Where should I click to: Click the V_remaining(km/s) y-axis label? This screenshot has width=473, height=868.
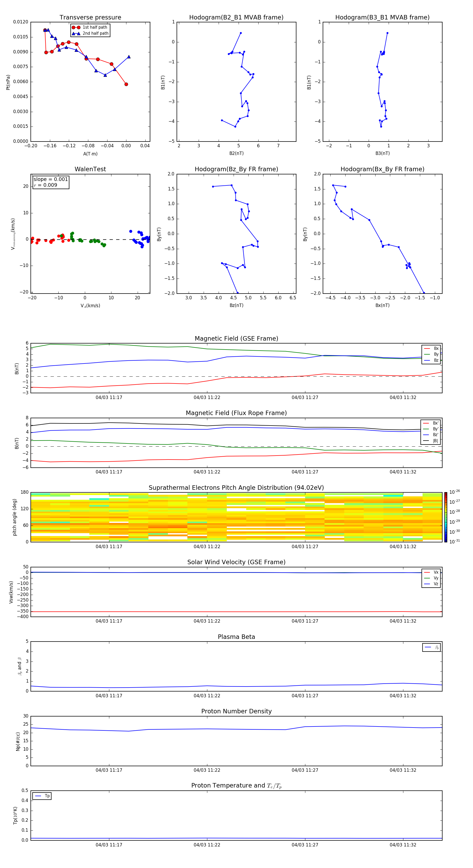click(x=13, y=234)
